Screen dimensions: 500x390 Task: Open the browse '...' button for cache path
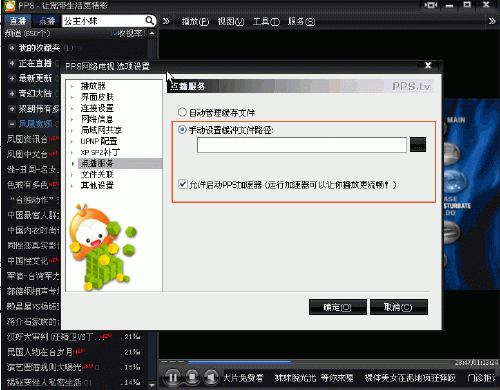pos(418,145)
